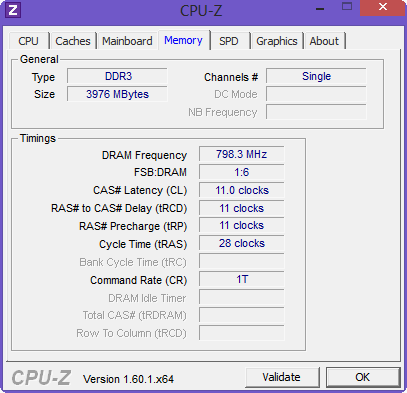Viewport: 407px width, 393px height.
Task: Click the empty Total CAS# (tRDRAM) field
Action: (242, 315)
